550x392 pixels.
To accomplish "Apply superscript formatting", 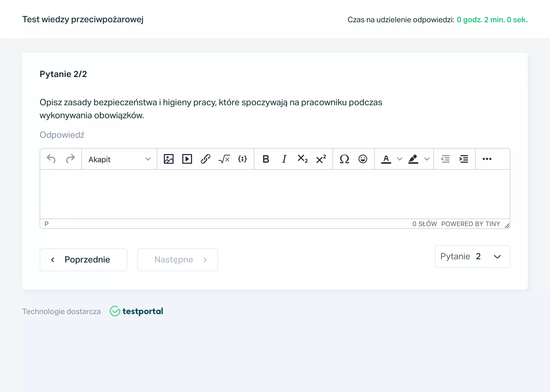I will point(321,159).
